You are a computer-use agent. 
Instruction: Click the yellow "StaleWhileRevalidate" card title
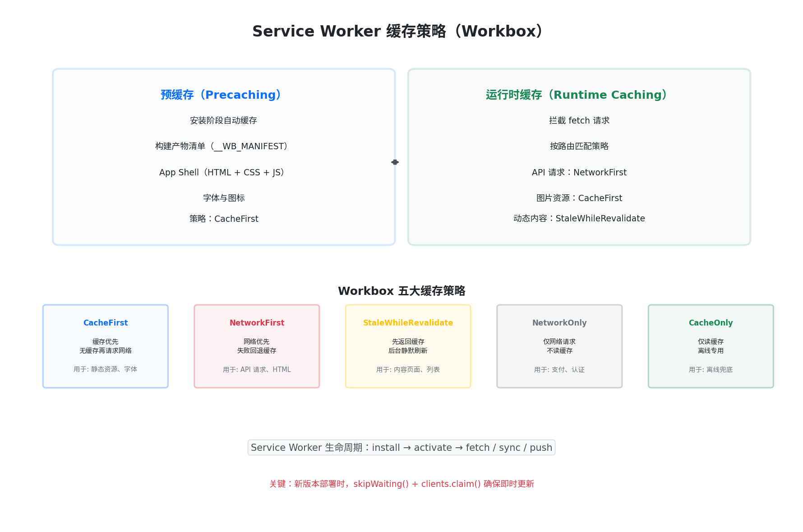(408, 323)
